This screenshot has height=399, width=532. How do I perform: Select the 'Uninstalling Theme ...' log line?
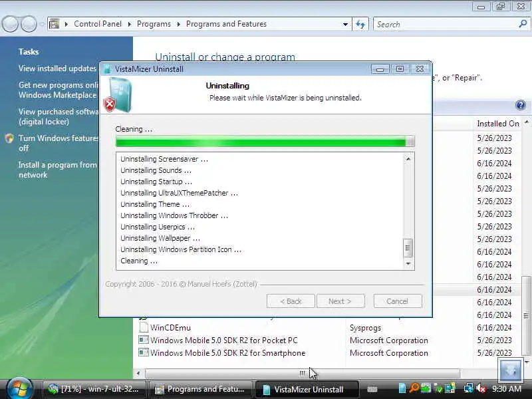[x=155, y=204]
